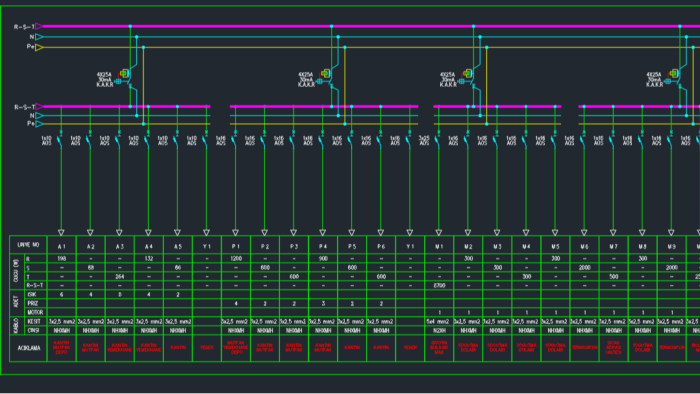Click the '2000' power value in column M 6
Screen dimensions: 700x394
click(x=584, y=268)
